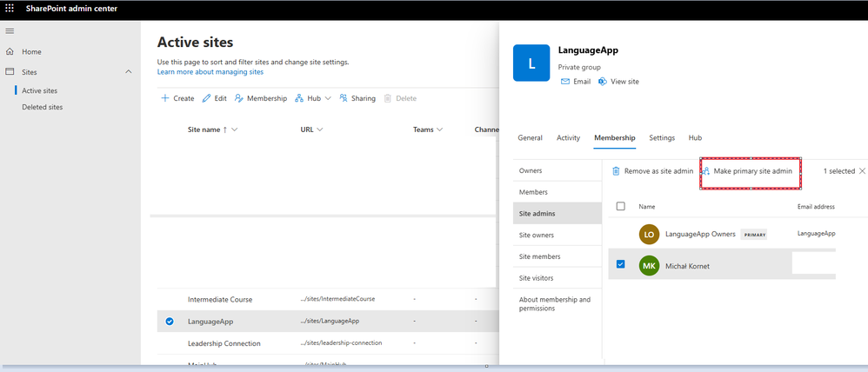Click the Membership toolbar icon

[239, 98]
